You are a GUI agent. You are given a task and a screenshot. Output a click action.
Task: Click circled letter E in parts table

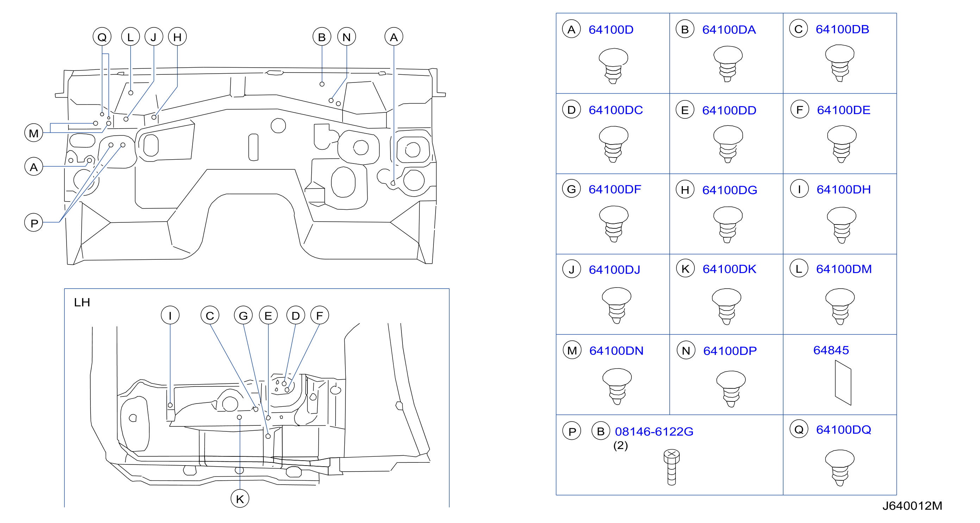pos(685,110)
